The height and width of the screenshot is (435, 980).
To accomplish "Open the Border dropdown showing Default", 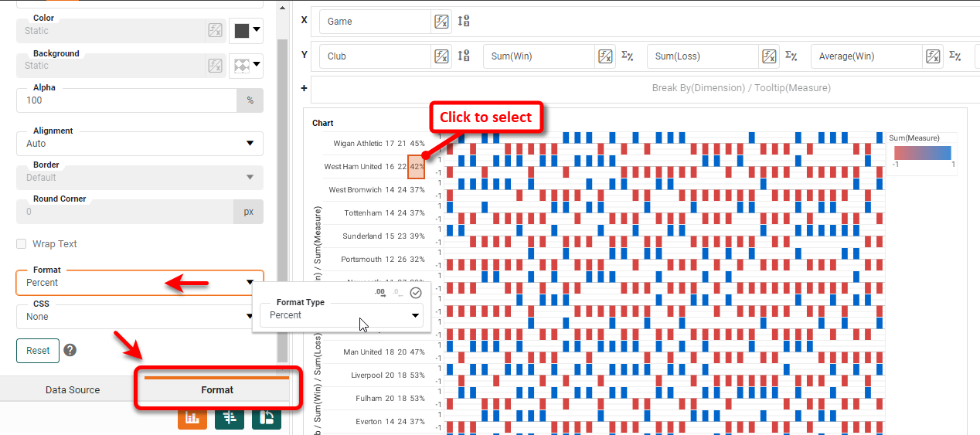I will pos(140,178).
